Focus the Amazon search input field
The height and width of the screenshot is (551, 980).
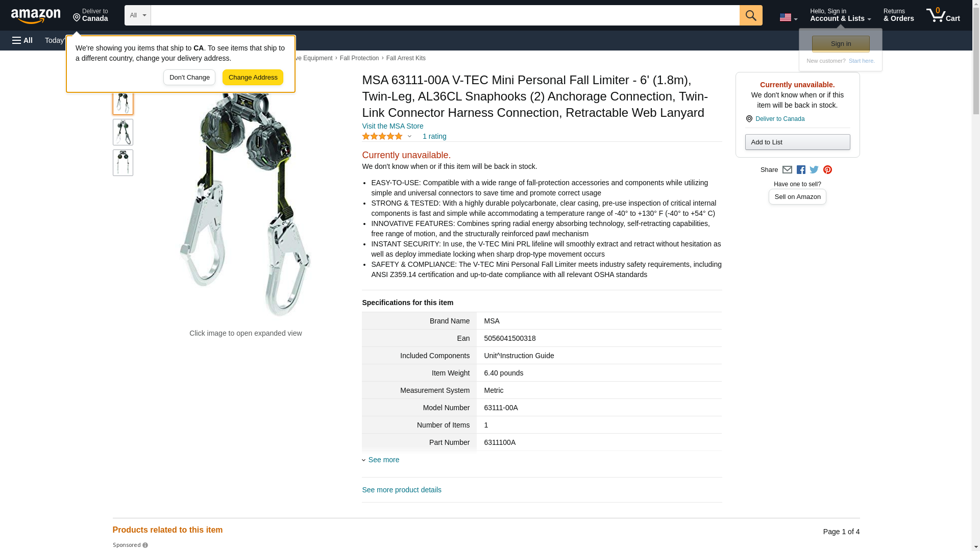coord(445,15)
